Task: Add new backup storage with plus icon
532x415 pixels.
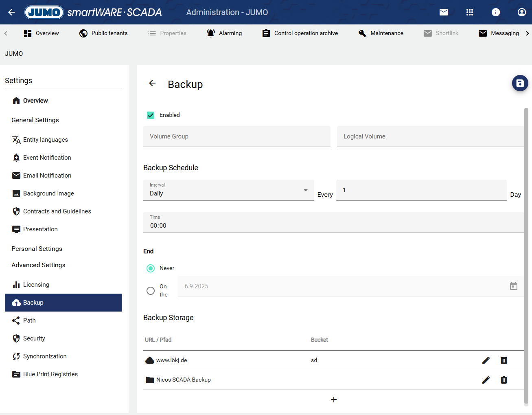Action: (333, 400)
